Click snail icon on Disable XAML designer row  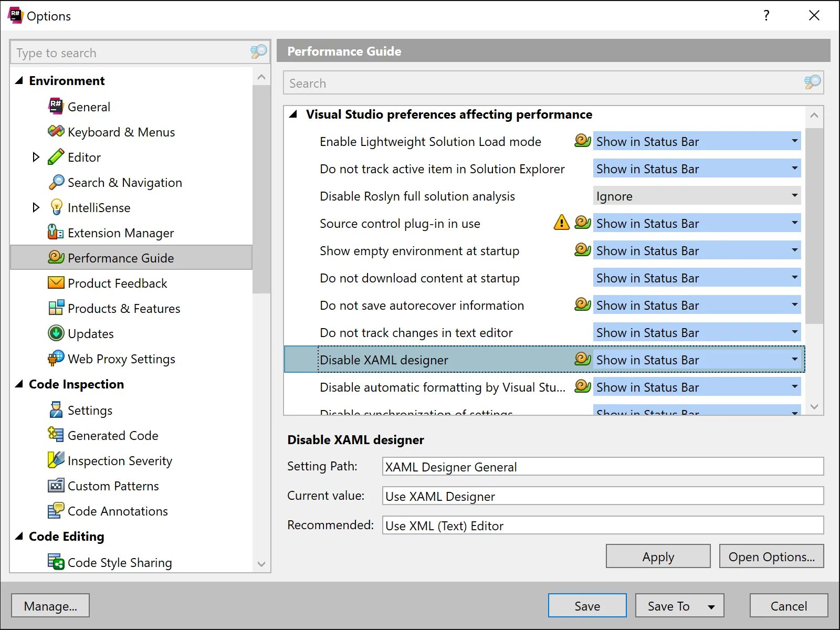coord(583,359)
